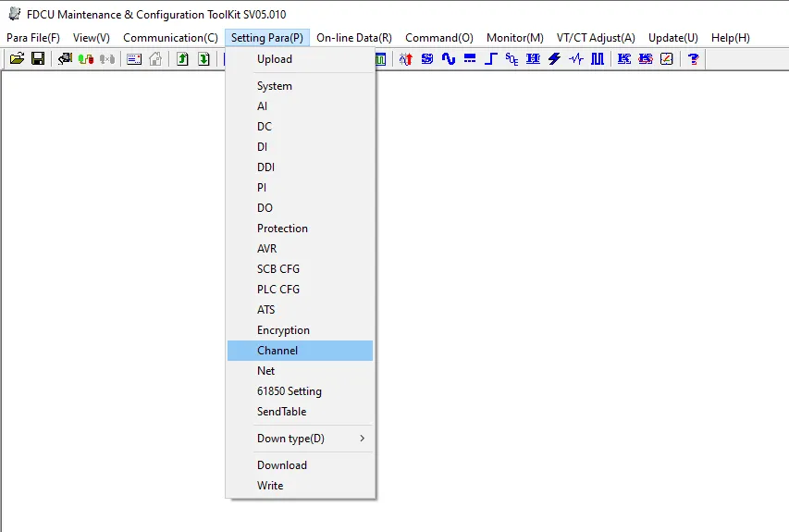Select the highlighted Channel entry

[x=300, y=351]
